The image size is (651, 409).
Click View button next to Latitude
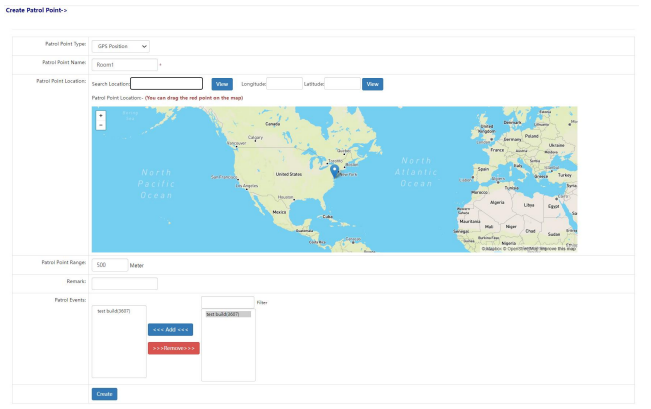373,84
